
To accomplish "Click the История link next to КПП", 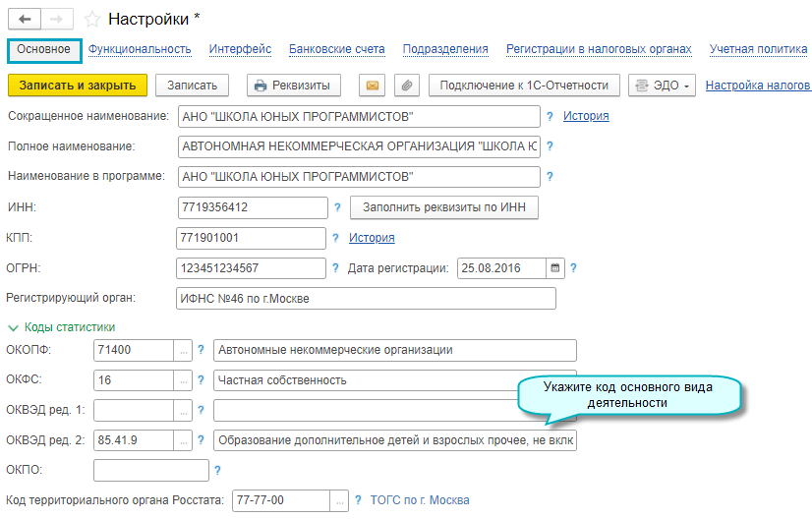I will click(x=372, y=238).
